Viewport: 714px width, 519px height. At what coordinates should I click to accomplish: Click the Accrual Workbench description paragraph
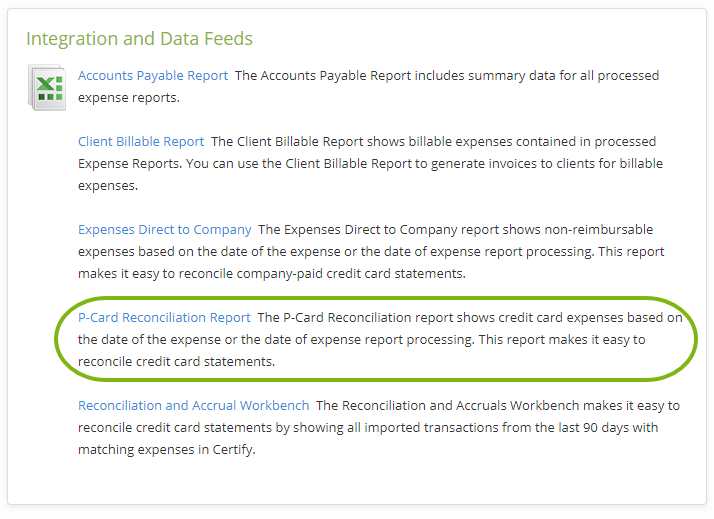coord(379,427)
